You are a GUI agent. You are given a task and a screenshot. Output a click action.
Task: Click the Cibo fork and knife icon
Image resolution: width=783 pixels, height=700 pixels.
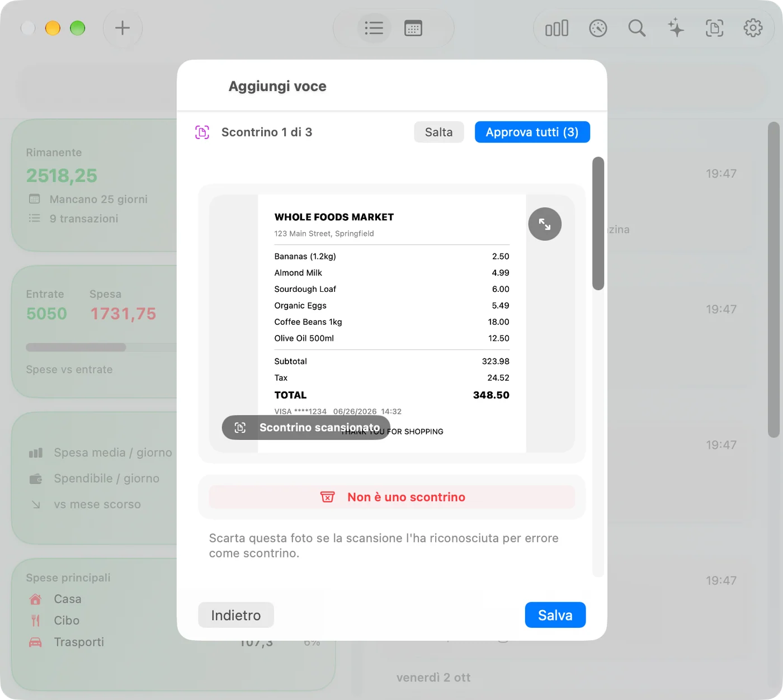[35, 621]
